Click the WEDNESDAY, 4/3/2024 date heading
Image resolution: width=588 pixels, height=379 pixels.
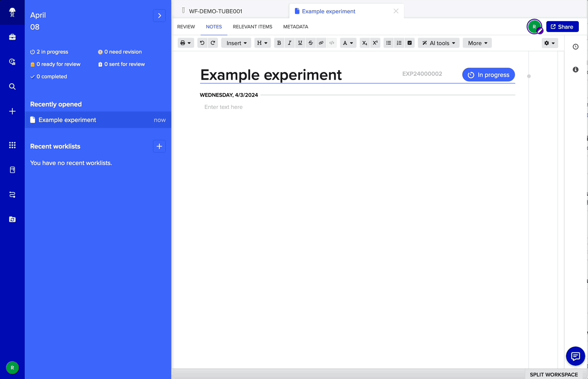229,95
